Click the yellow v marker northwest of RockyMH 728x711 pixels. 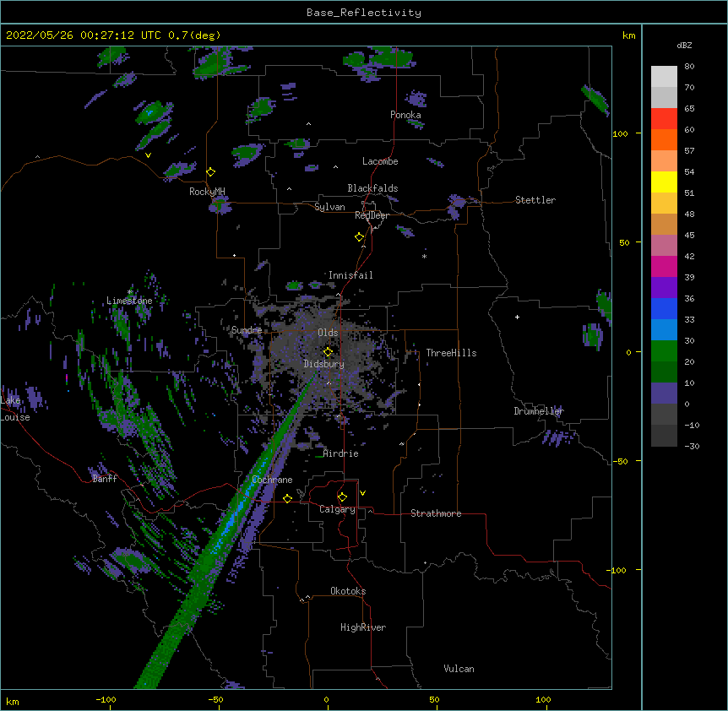tap(148, 155)
